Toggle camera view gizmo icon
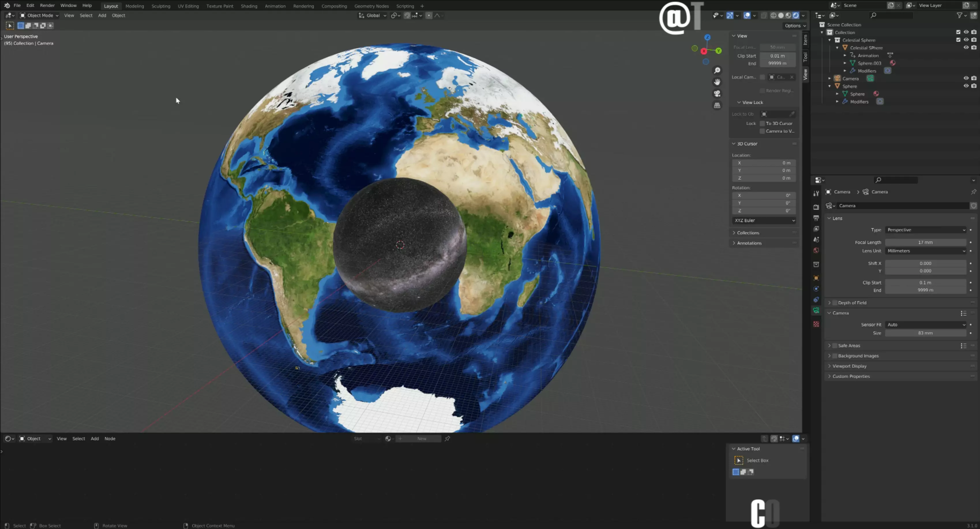This screenshot has height=529, width=980. (x=717, y=94)
